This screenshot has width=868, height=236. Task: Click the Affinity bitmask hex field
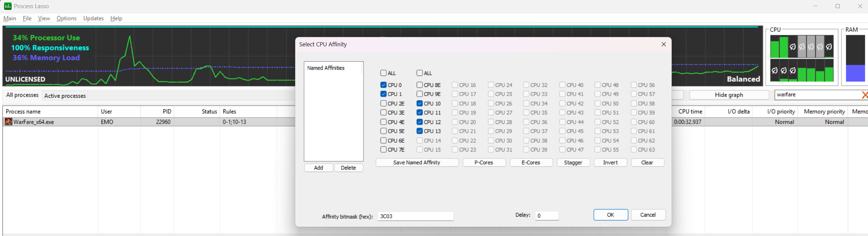(416, 216)
